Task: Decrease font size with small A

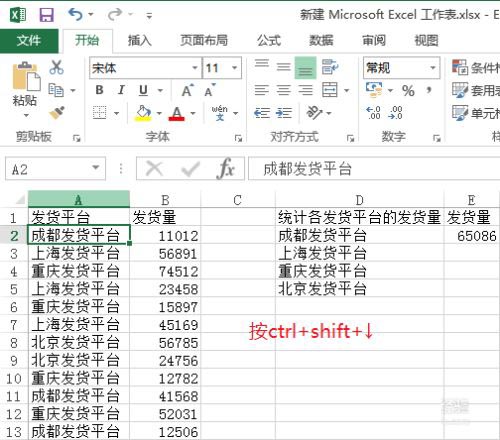Action: pos(209,90)
